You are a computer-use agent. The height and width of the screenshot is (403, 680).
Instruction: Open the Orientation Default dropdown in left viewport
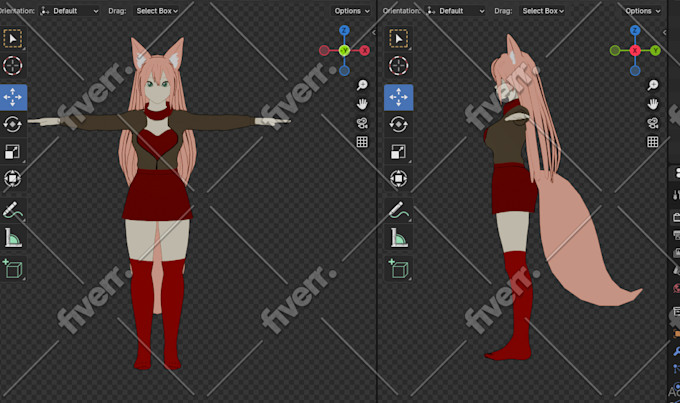click(69, 11)
